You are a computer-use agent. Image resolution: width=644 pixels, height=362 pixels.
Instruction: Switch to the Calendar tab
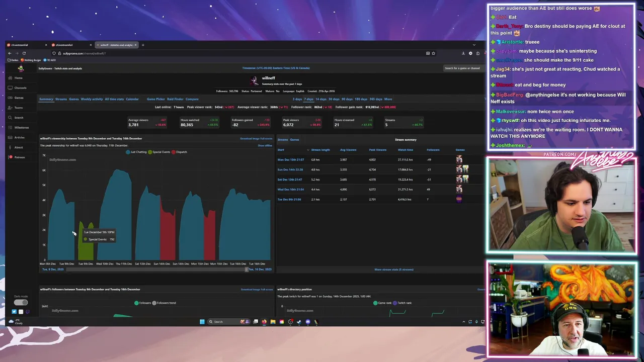(x=132, y=99)
